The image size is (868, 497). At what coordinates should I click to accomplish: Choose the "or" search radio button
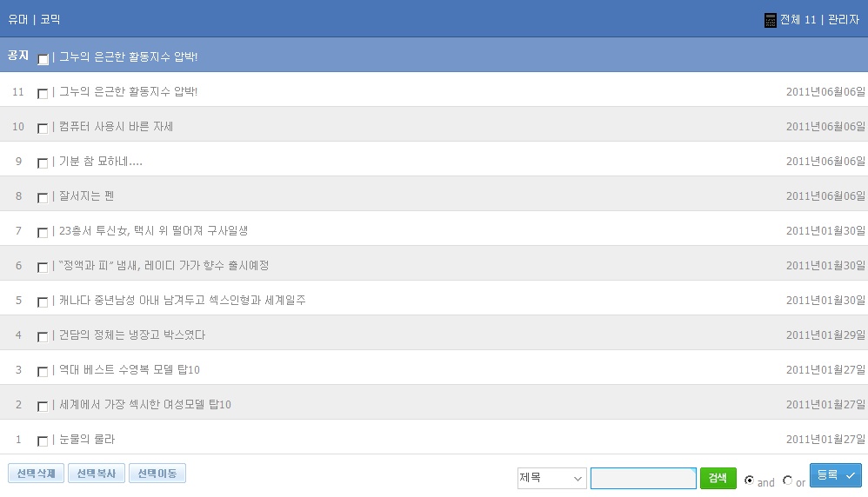pos(788,480)
